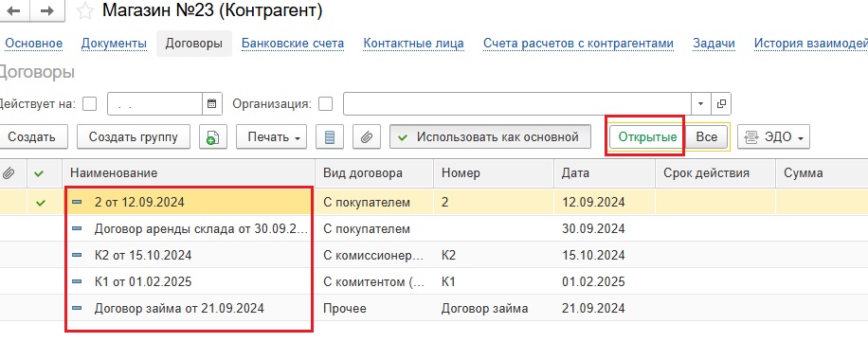Click the Прочее contract type cell
The image size is (868, 342).
tap(374, 308)
